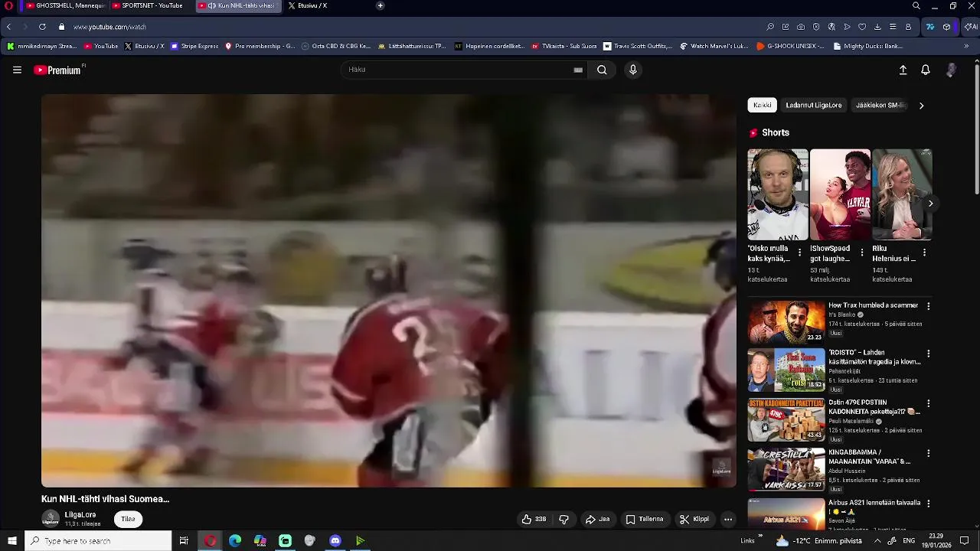Open YouTube notifications bell

pos(926,70)
